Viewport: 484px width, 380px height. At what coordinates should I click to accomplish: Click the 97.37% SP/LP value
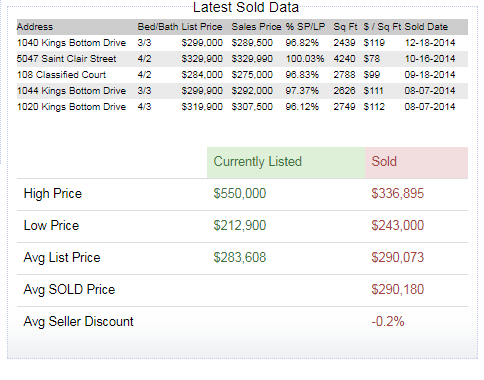click(302, 91)
